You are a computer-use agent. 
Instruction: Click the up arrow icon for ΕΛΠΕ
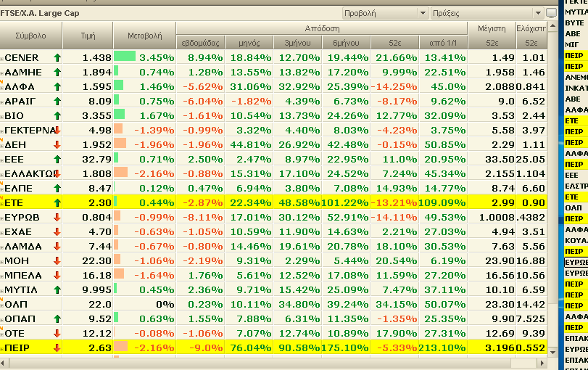click(x=57, y=189)
